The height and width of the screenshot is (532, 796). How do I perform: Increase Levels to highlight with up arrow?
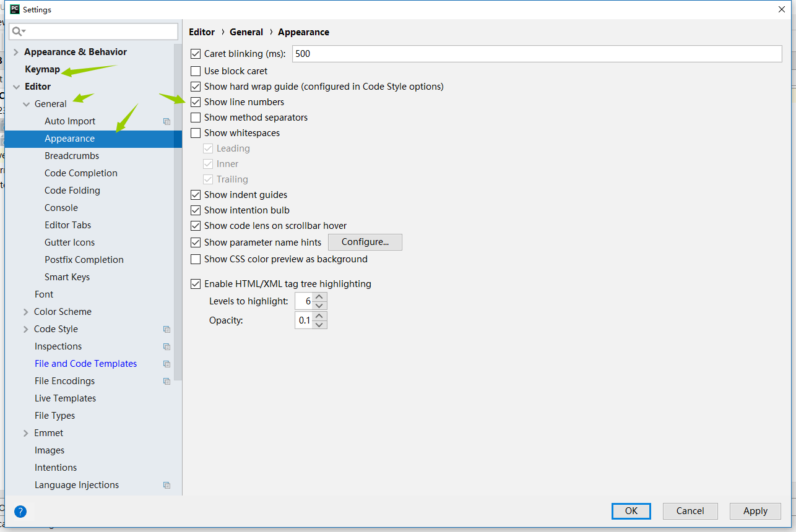point(319,298)
